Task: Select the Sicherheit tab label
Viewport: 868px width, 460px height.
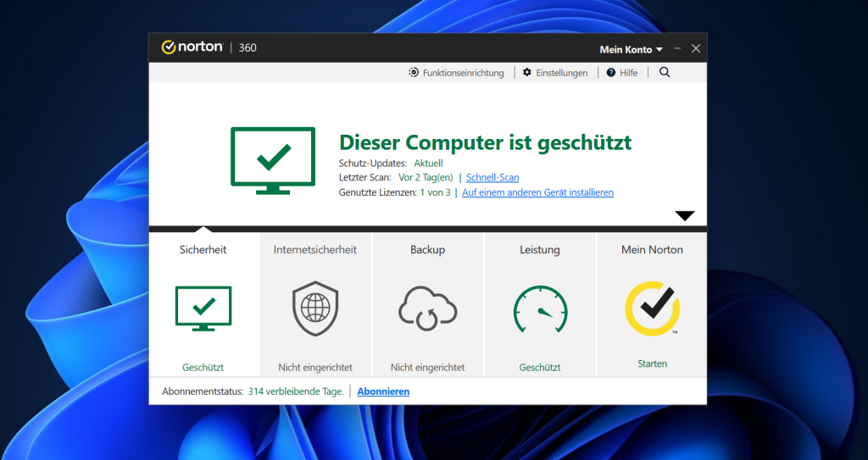Action: (203, 250)
